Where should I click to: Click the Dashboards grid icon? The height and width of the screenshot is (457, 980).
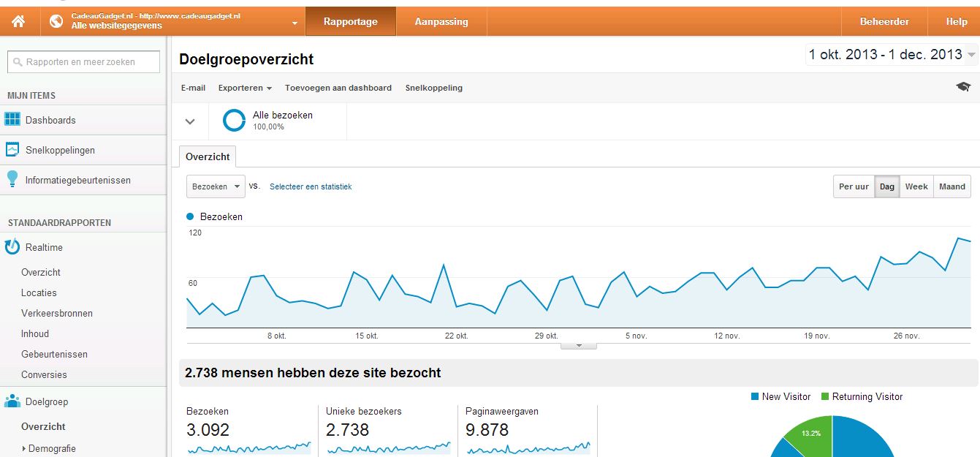[x=12, y=119]
